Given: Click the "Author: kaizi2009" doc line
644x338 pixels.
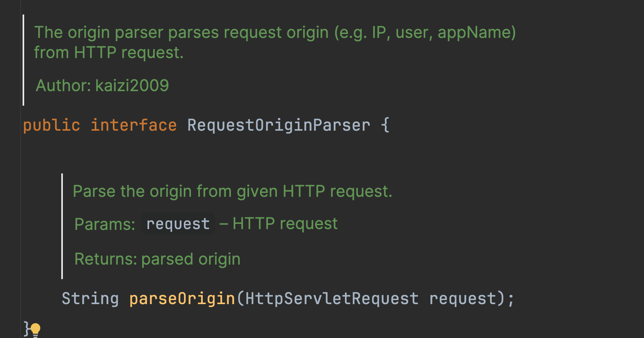Looking at the screenshot, I should point(102,86).
